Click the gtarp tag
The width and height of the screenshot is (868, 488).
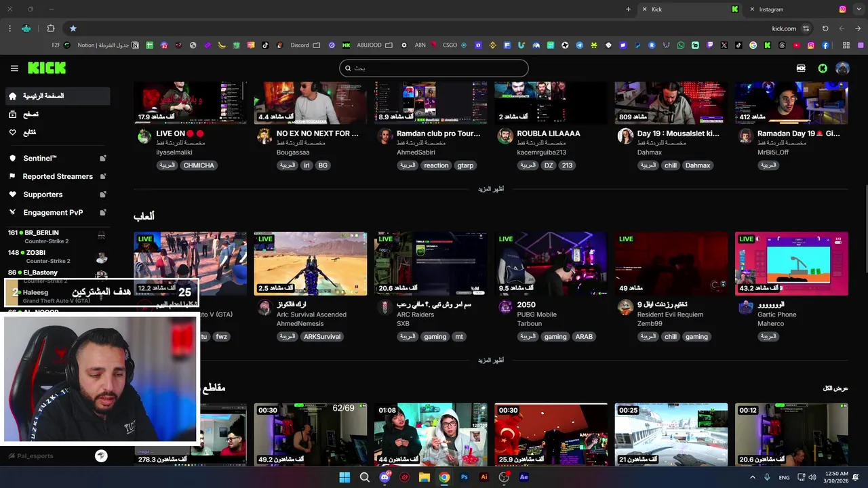pyautogui.click(x=465, y=165)
